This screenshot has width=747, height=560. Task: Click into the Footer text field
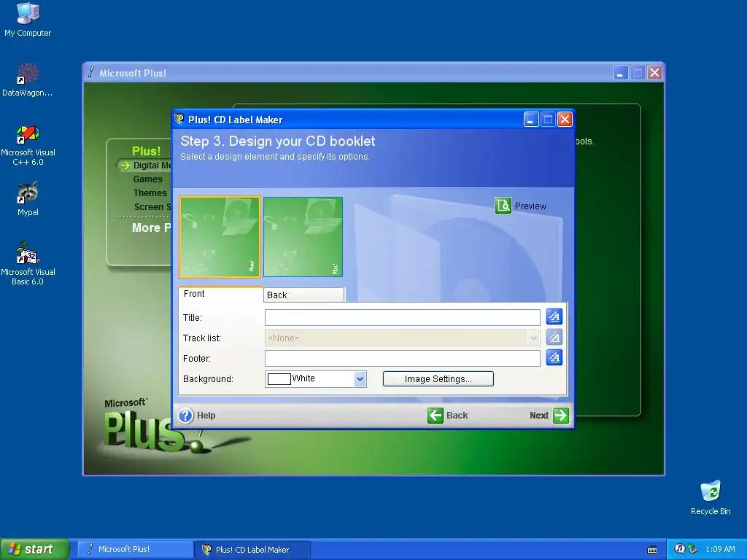click(403, 359)
